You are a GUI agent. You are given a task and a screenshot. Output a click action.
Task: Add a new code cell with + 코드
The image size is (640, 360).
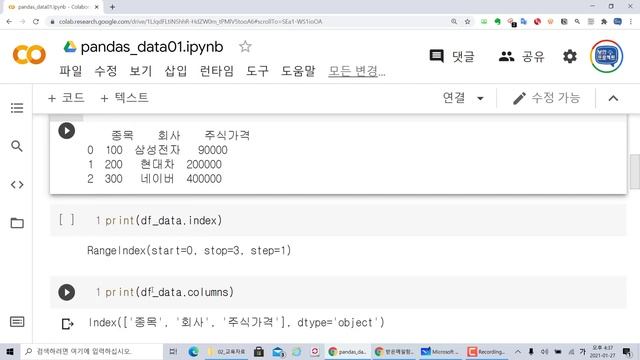(66, 98)
